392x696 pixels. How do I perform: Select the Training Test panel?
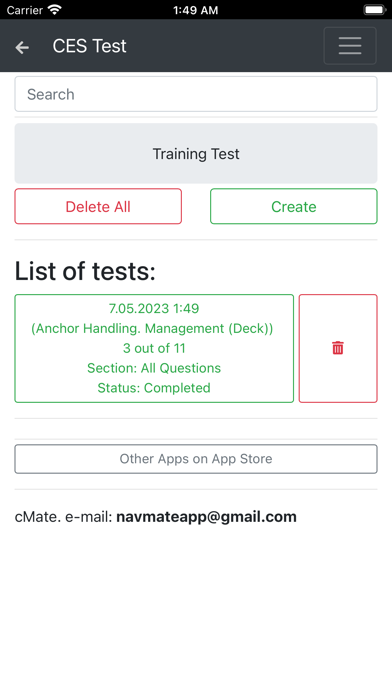point(196,154)
